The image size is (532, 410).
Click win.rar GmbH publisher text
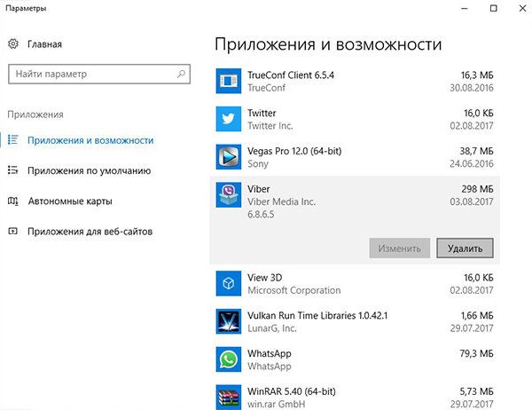coord(276,404)
